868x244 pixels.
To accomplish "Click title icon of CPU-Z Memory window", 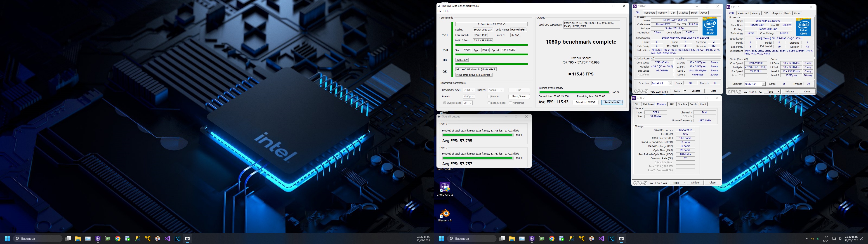I will click(x=634, y=98).
